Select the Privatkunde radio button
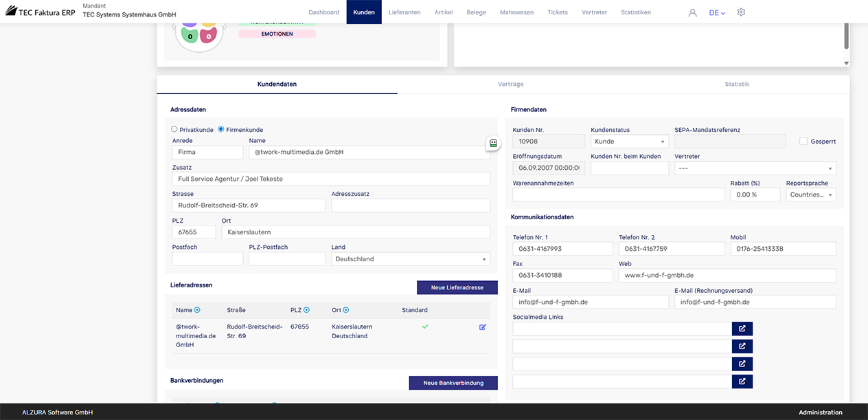The image size is (868, 420). (174, 129)
